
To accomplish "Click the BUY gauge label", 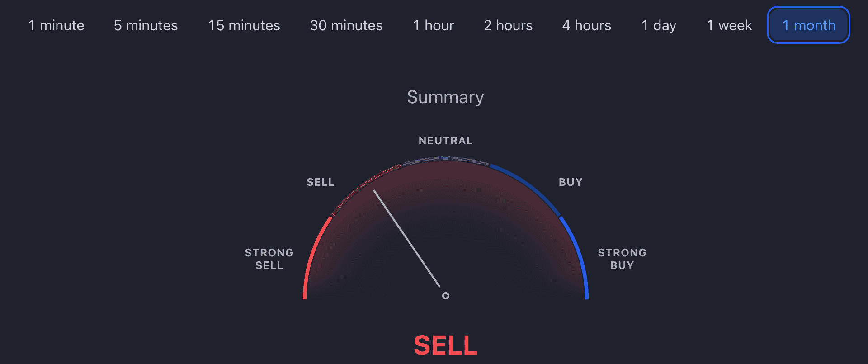I will tap(571, 182).
